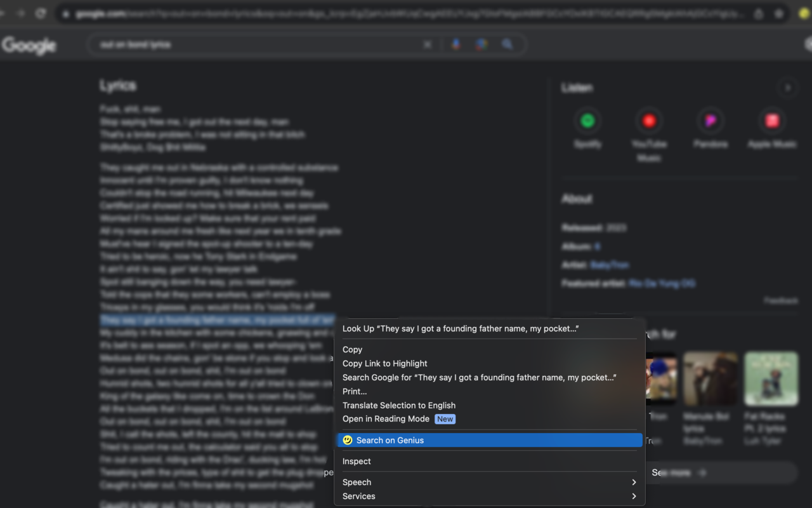Click the Google logo
Viewport: 812px width, 508px height.
click(29, 45)
